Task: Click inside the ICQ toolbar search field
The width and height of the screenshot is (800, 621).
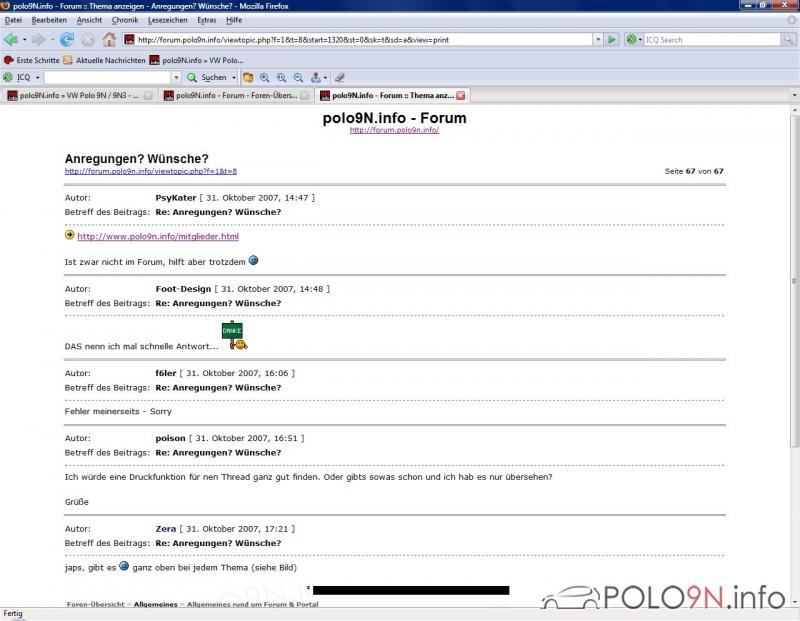Action: tap(110, 77)
